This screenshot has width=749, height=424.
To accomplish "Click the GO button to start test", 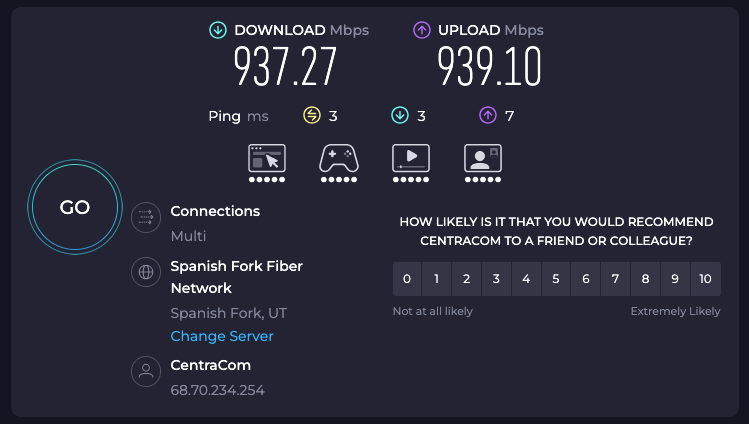I will (75, 208).
